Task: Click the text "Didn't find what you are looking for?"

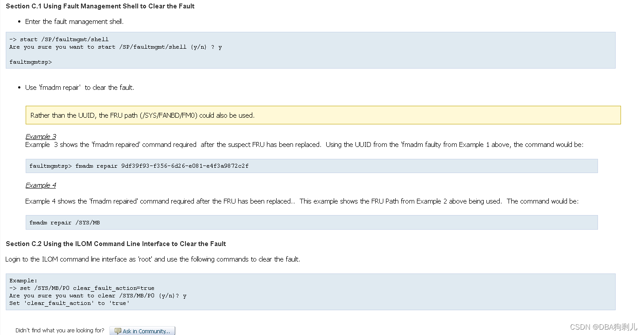Action: click(60, 330)
